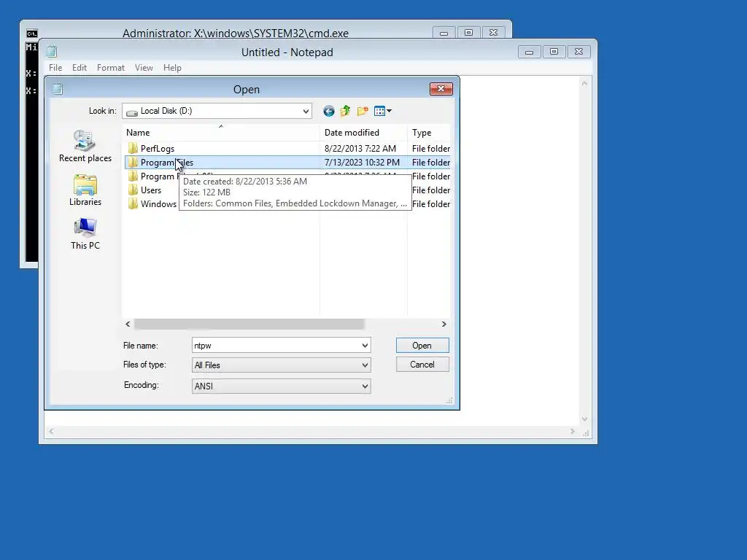Create a new folder icon
Viewport: 747px width, 560px height.
(363, 111)
